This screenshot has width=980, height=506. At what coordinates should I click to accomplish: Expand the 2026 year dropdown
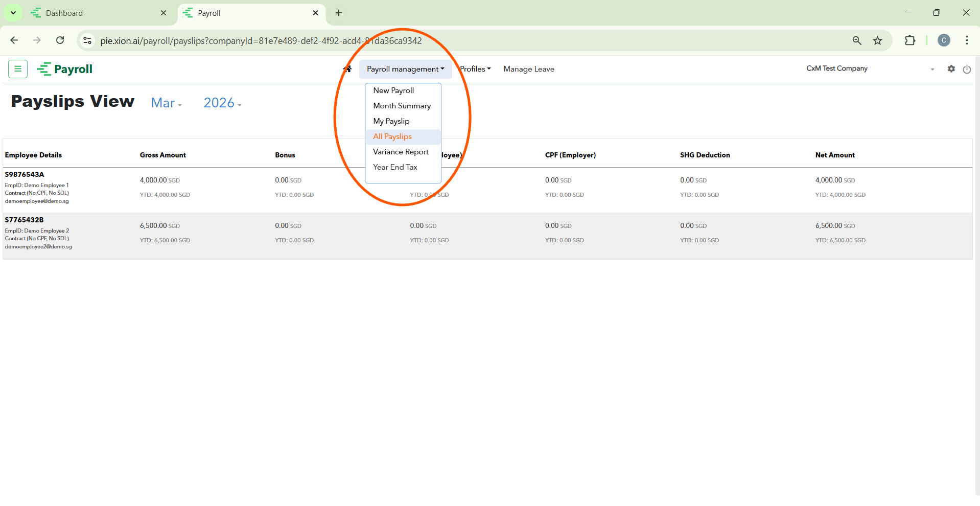(222, 103)
